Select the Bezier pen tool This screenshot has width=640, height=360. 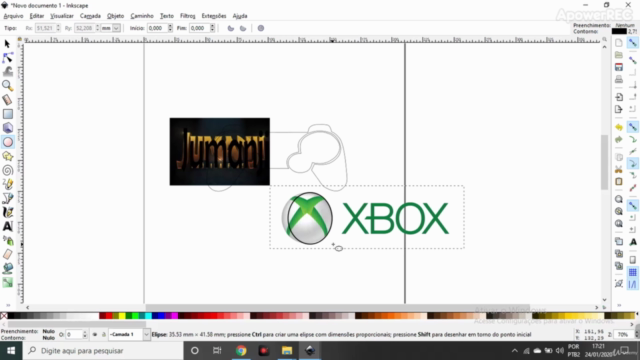click(7, 198)
